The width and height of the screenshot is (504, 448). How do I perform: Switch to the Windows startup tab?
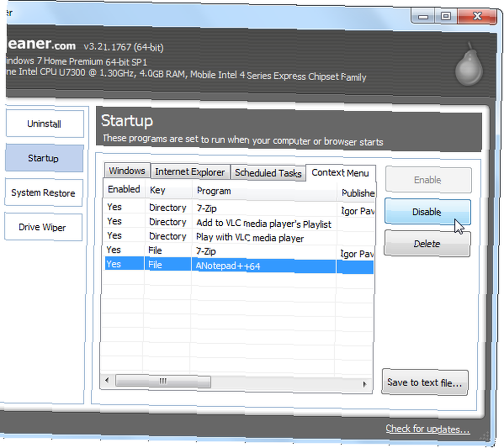(127, 171)
